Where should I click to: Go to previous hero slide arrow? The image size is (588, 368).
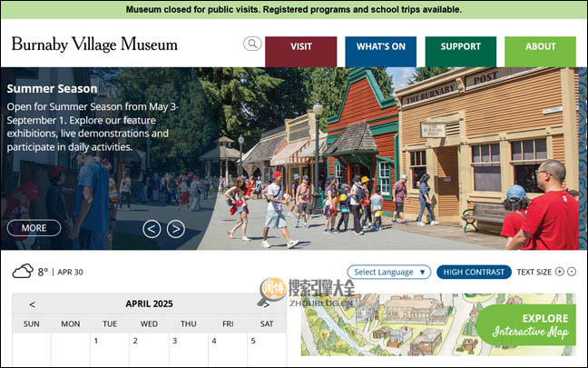(x=152, y=229)
